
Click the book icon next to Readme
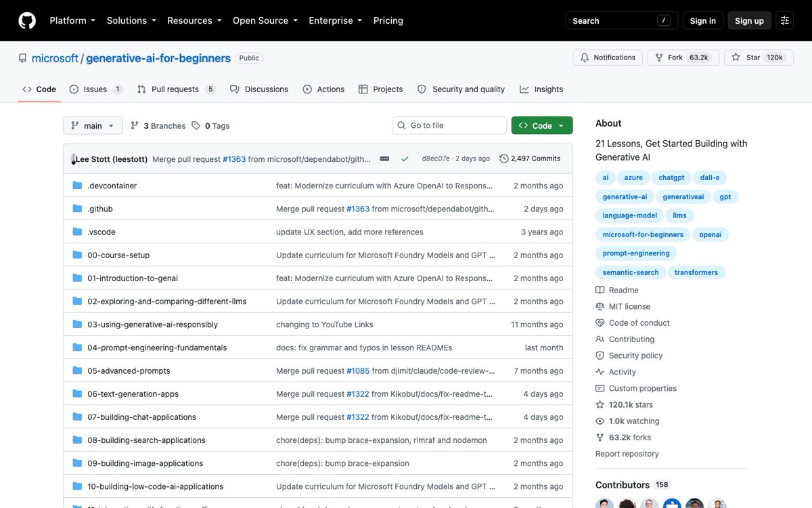600,290
